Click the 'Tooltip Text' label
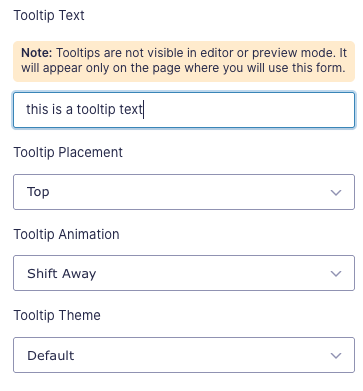The height and width of the screenshot is (391, 363). [49, 15]
